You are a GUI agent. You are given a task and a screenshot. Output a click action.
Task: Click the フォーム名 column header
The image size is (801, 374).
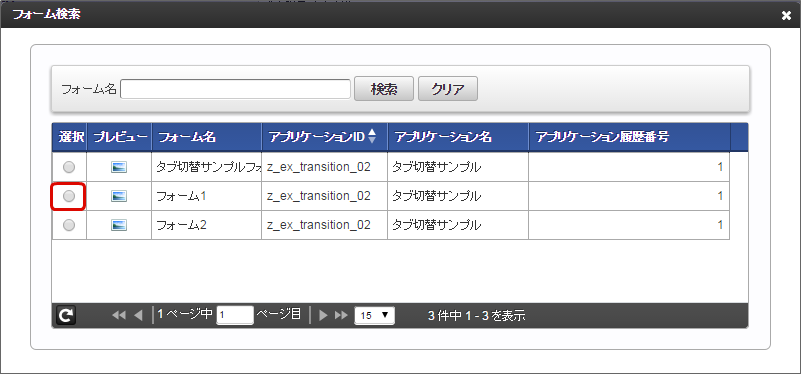tap(207, 137)
